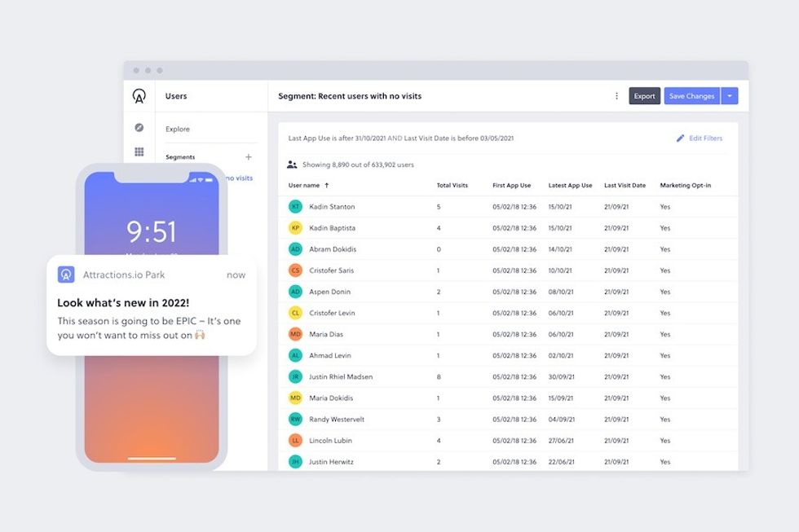799x532 pixels.
Task: Sort by the Marketing Opt-in column header
Action: coord(685,186)
